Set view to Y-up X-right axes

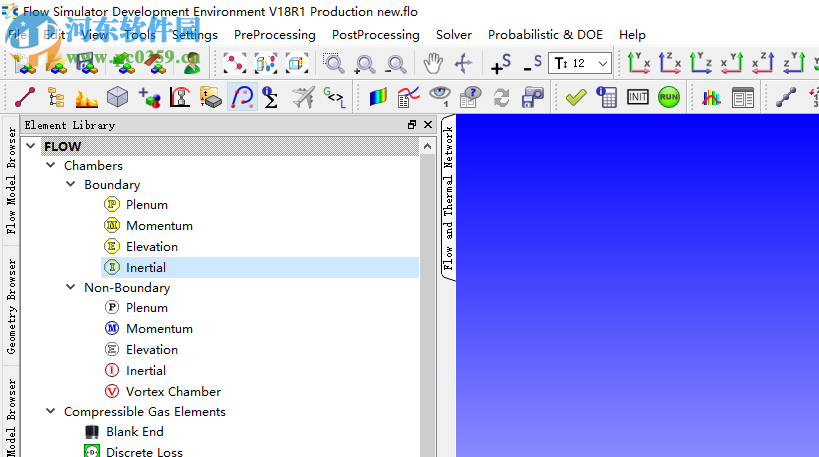point(638,64)
